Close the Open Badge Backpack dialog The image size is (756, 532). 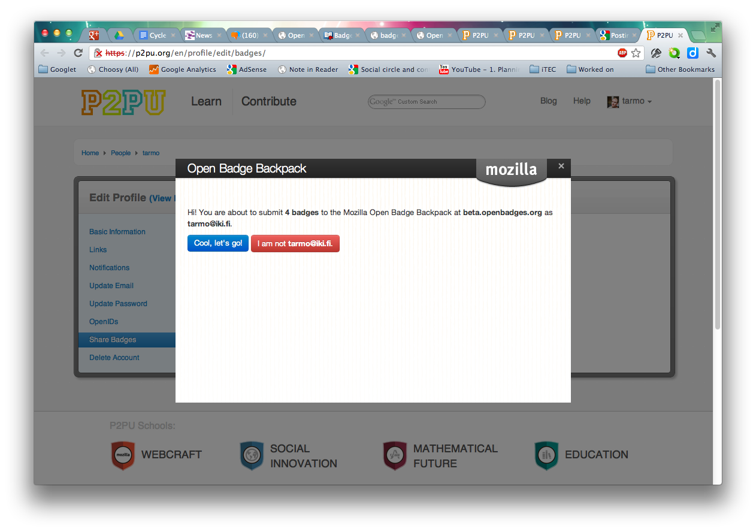[561, 166]
